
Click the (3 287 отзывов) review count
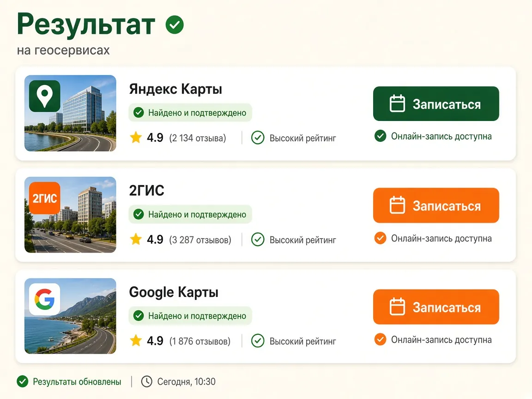click(x=200, y=240)
